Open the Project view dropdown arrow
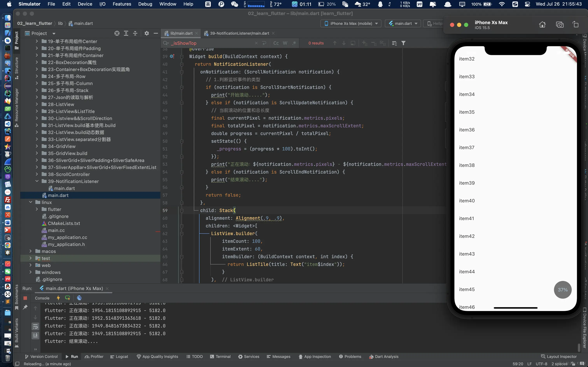 pyautogui.click(x=54, y=33)
